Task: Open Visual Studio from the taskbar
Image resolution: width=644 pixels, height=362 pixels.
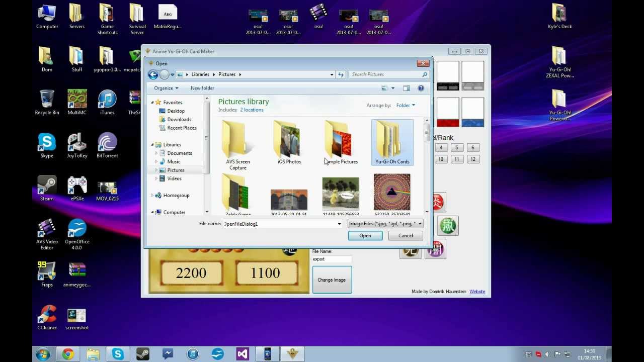Action: (243, 354)
